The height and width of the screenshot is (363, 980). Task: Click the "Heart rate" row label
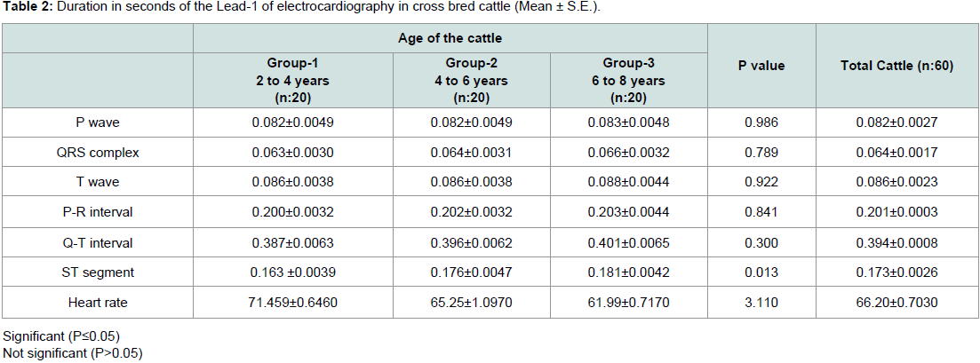click(x=98, y=304)
